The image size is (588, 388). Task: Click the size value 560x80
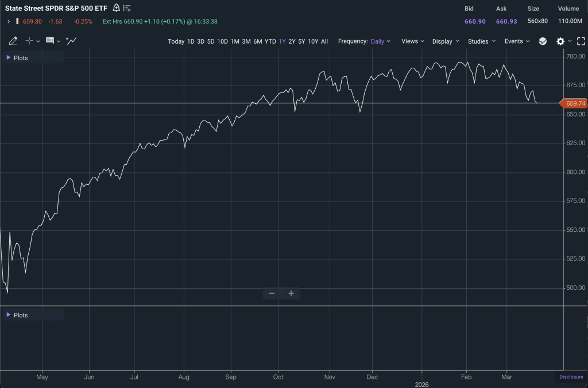click(537, 21)
